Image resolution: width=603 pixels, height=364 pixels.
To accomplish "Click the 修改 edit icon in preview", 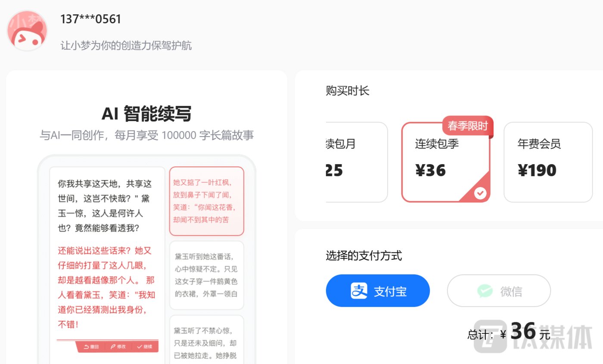I will point(113,347).
